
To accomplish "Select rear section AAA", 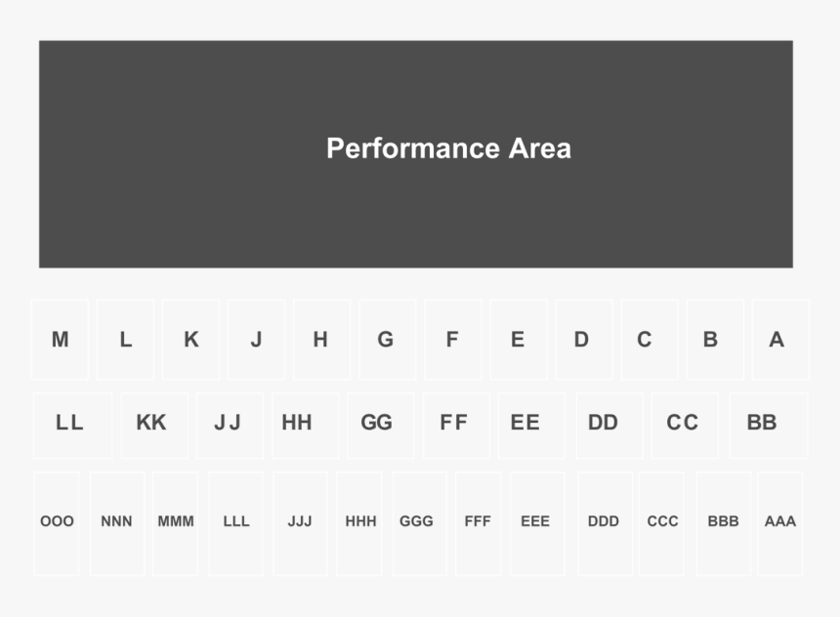I will [x=779, y=521].
